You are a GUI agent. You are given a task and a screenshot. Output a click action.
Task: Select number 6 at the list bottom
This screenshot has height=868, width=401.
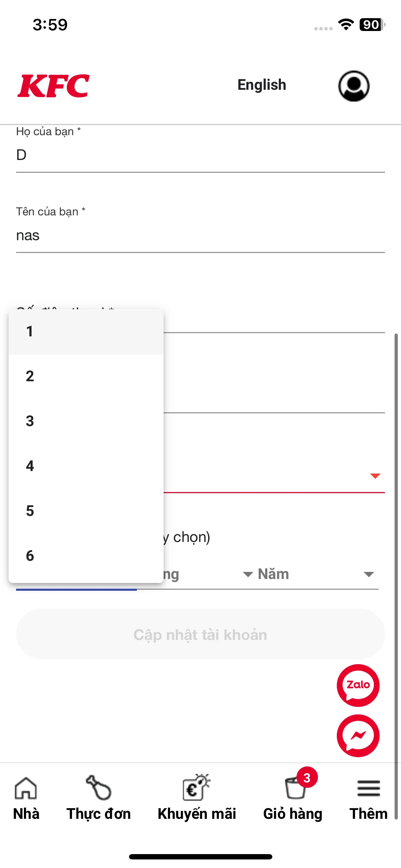[30, 556]
